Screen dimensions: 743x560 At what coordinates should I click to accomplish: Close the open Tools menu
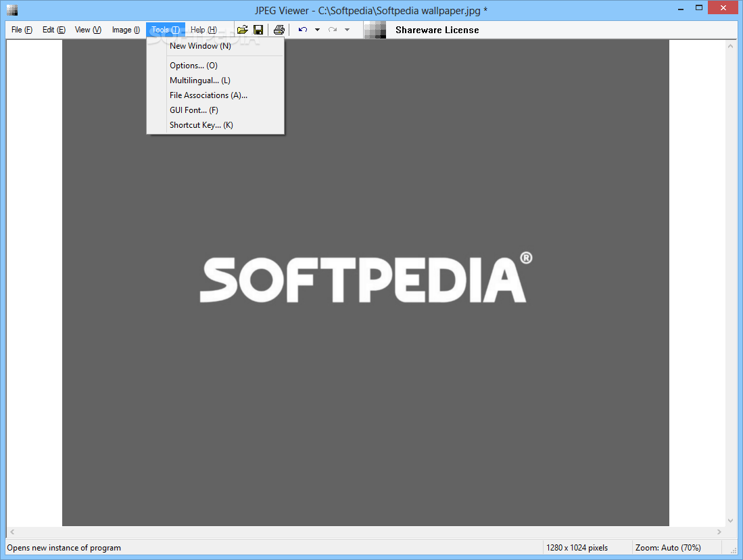pyautogui.click(x=166, y=30)
